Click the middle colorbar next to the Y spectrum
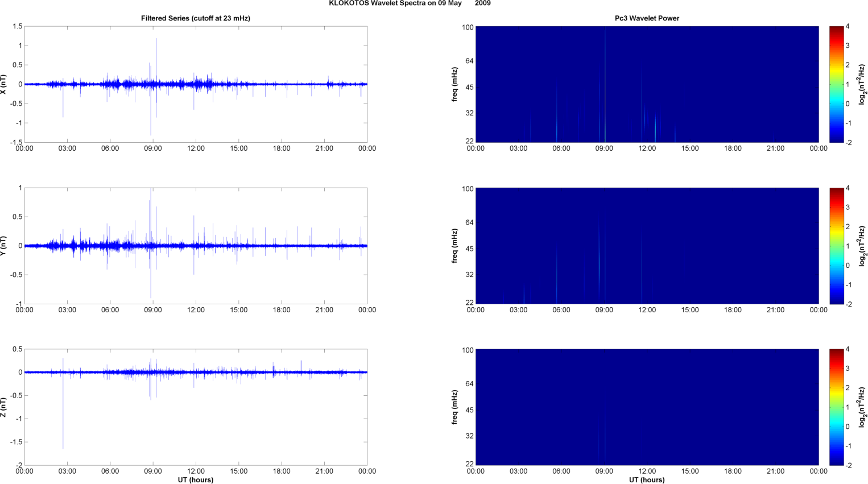868x484 pixels. (836, 246)
